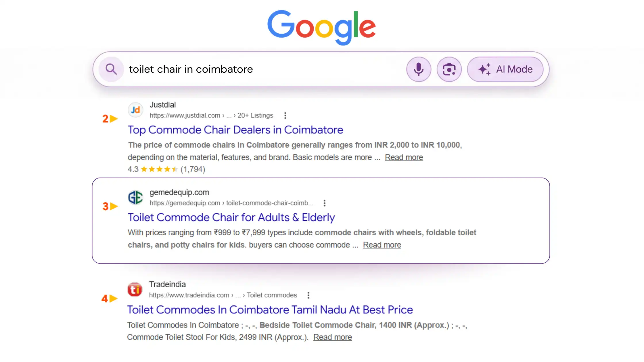
Task: Open Toilet Commode Chair for Adults & Elderly
Action: [x=231, y=217]
